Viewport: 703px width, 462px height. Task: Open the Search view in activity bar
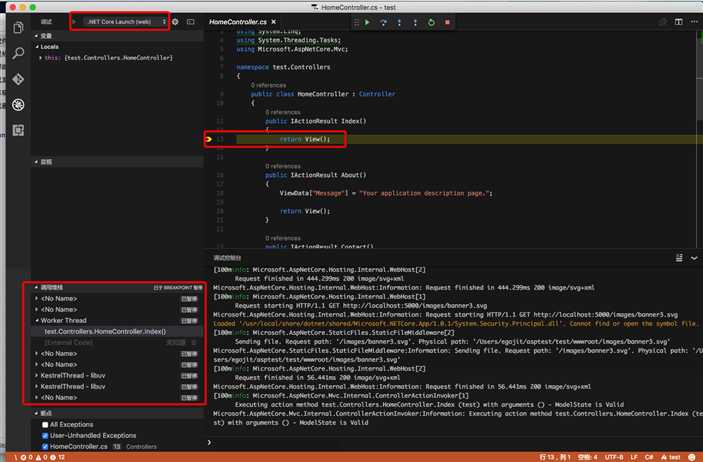tap(18, 53)
